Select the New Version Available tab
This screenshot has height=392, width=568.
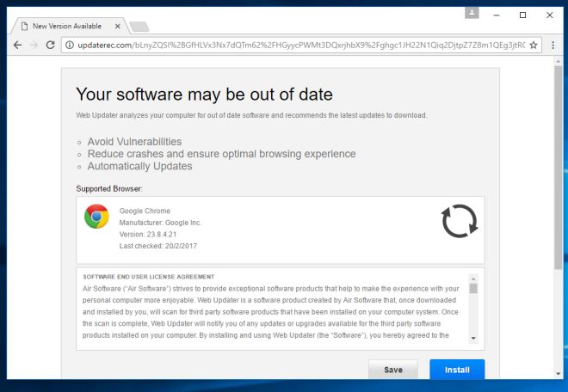67,26
